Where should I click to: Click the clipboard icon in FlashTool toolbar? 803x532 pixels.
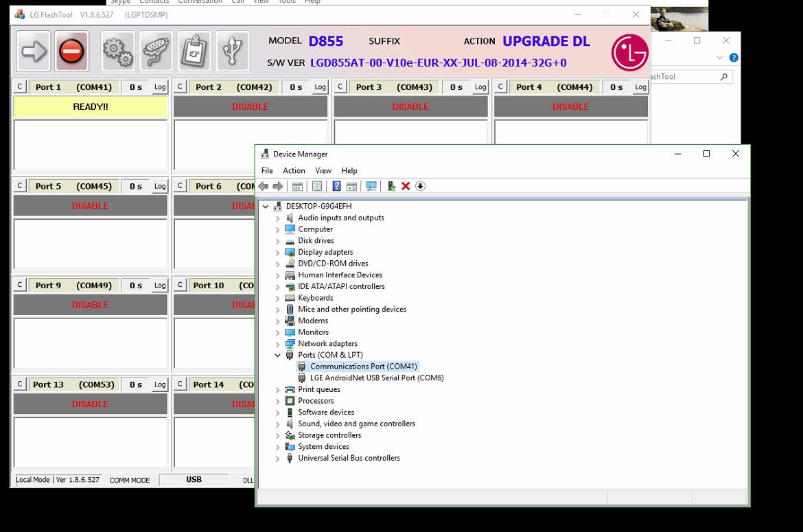tap(194, 51)
